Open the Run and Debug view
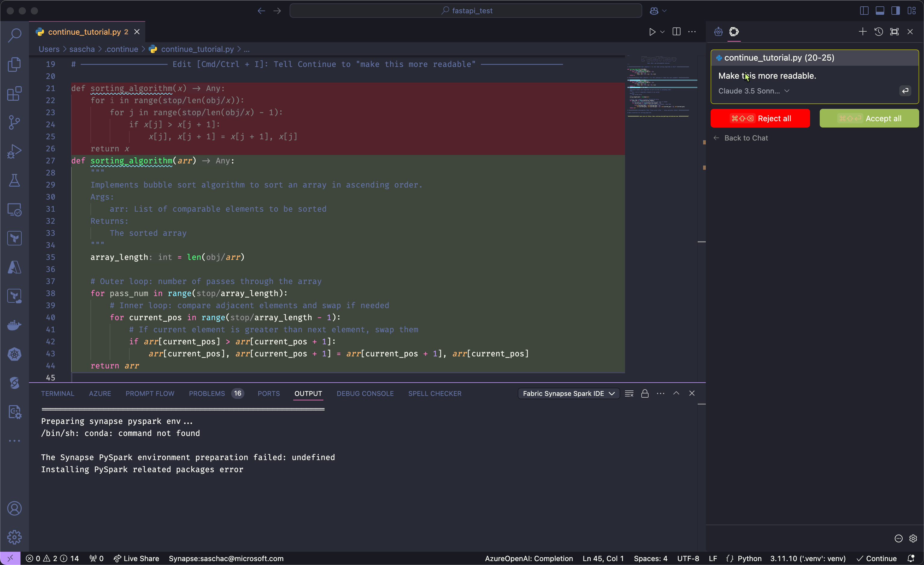The height and width of the screenshot is (565, 924). tap(15, 151)
